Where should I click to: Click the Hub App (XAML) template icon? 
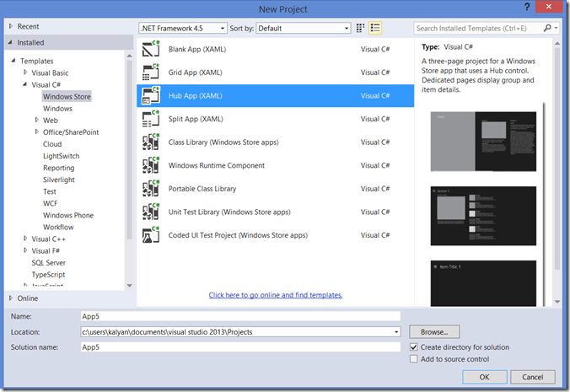pyautogui.click(x=151, y=95)
